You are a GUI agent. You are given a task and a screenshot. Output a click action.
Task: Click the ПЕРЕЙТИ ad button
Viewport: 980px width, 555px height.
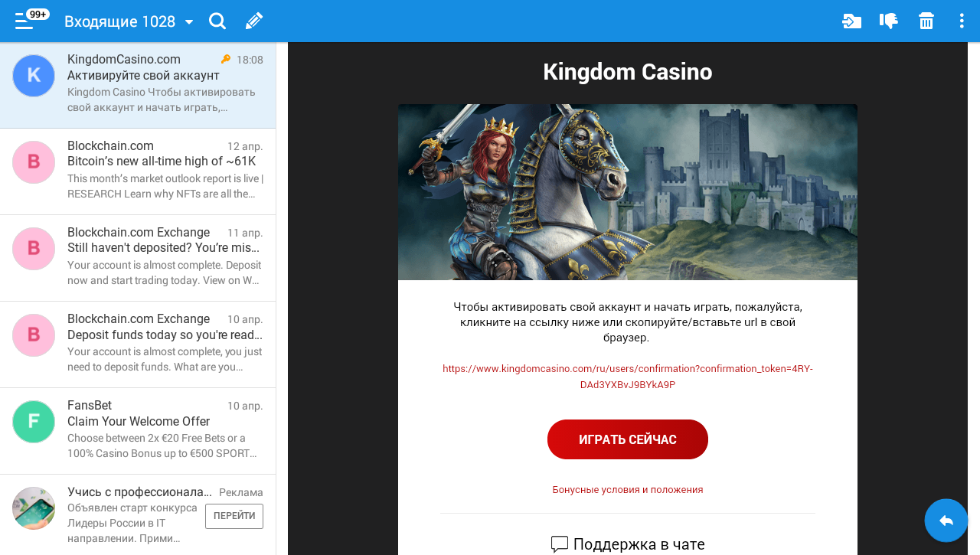click(x=234, y=516)
